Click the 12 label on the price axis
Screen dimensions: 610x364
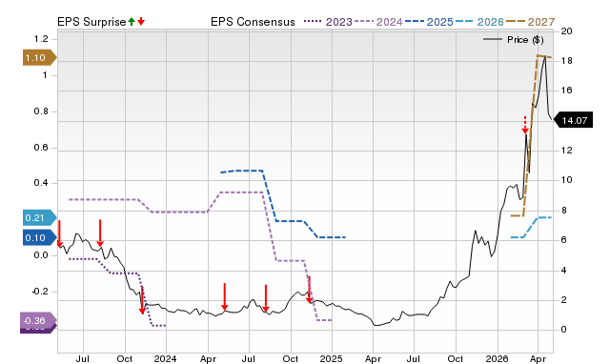(566, 151)
